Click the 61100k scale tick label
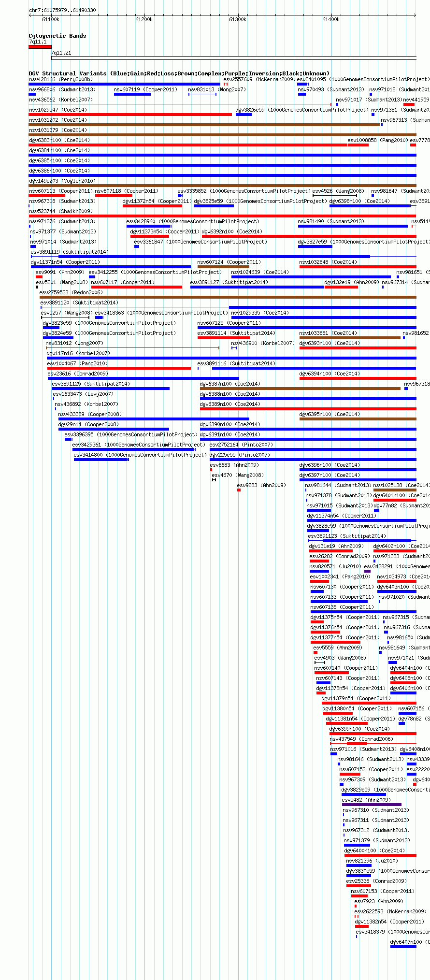Viewport: 430px width, 980px height. coord(51,19)
